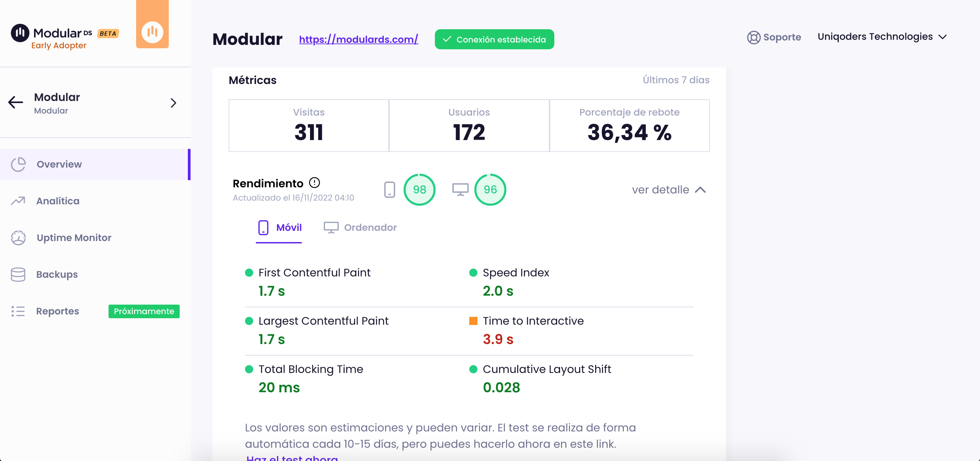Click the Modular site name in sidebar
Image resolution: width=980 pixels, height=461 pixels.
(x=57, y=97)
